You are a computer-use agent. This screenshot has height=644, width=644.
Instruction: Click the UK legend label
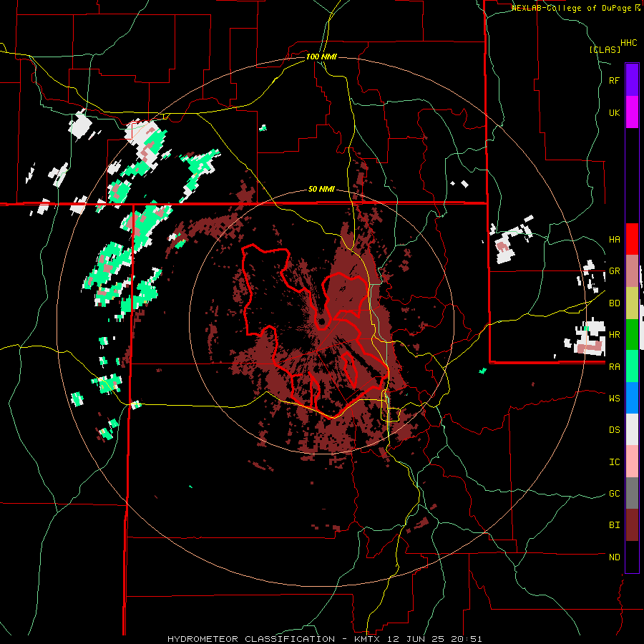614,112
